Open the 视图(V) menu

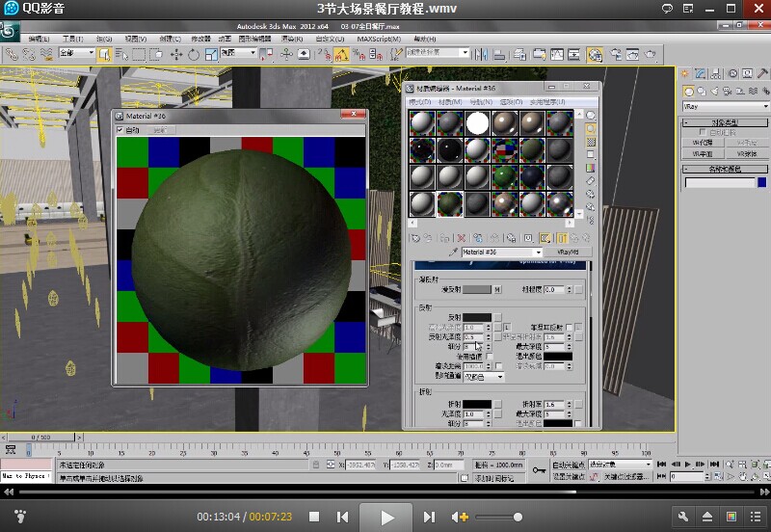pos(136,39)
